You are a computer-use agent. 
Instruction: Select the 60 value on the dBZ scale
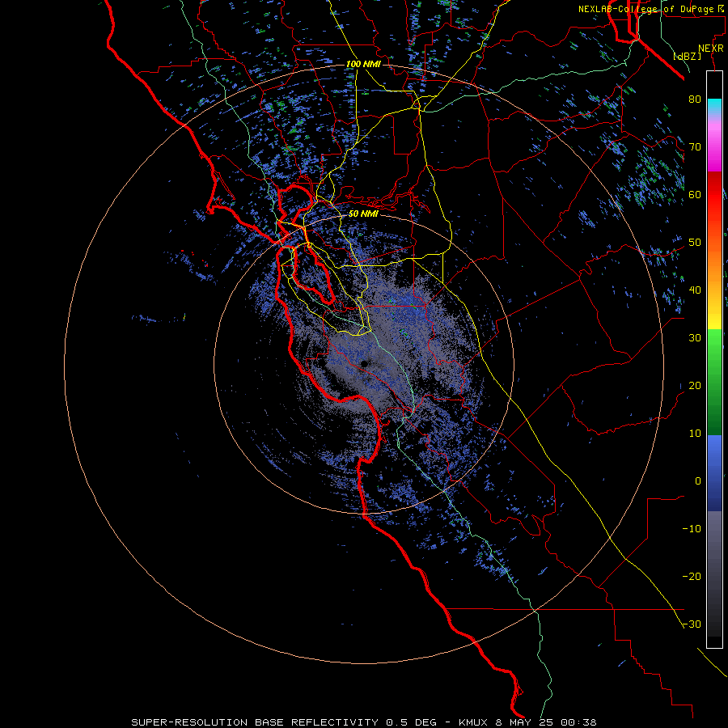(x=695, y=194)
